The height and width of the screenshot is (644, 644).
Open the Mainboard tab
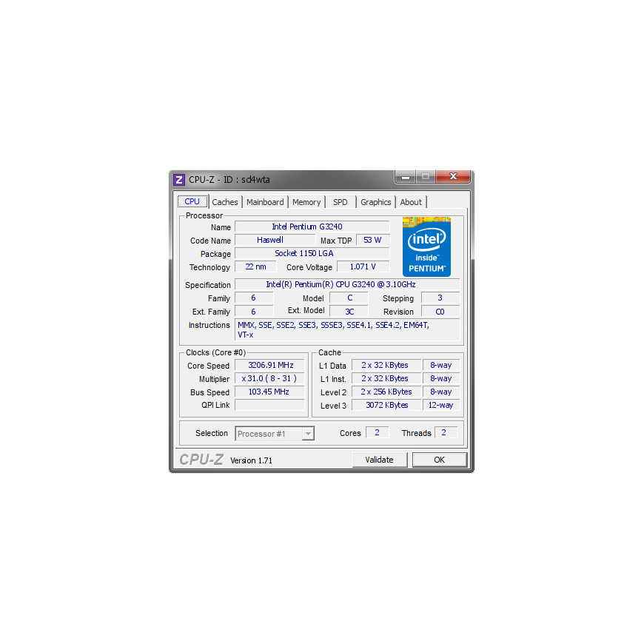point(265,202)
